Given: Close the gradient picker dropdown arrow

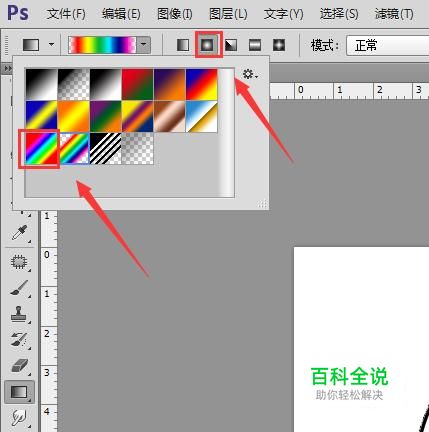Looking at the screenshot, I should pos(144,45).
